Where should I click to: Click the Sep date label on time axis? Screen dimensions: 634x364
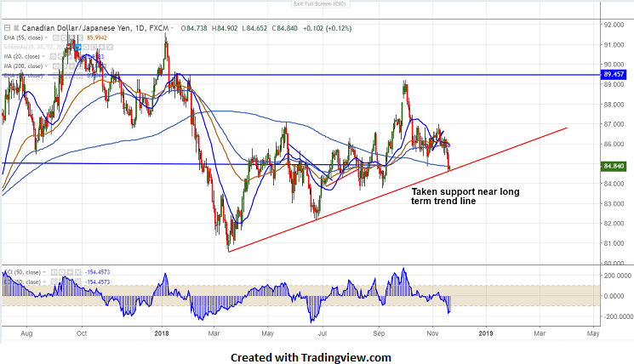point(379,333)
